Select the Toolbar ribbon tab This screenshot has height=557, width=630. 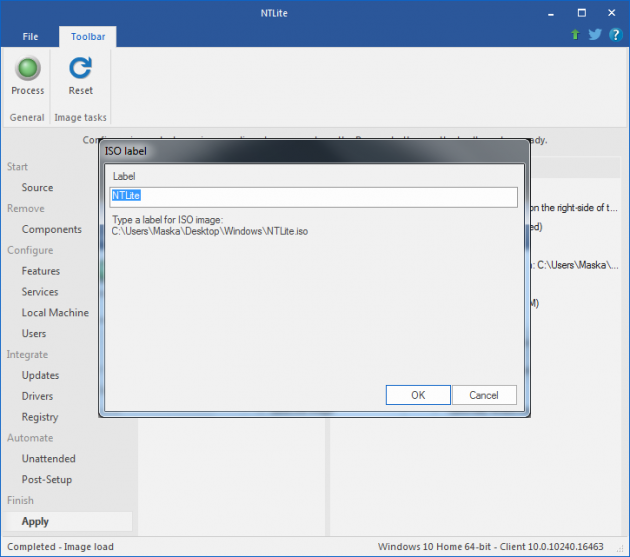(88, 37)
